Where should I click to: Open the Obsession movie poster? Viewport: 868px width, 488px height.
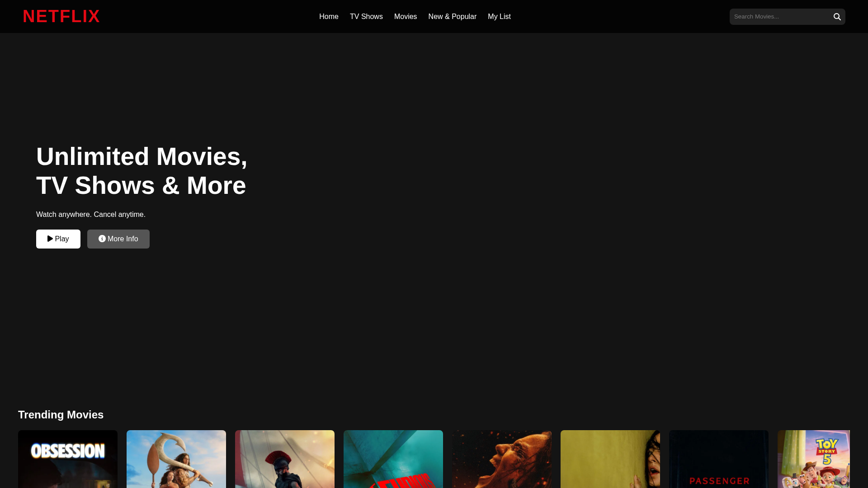point(68,459)
